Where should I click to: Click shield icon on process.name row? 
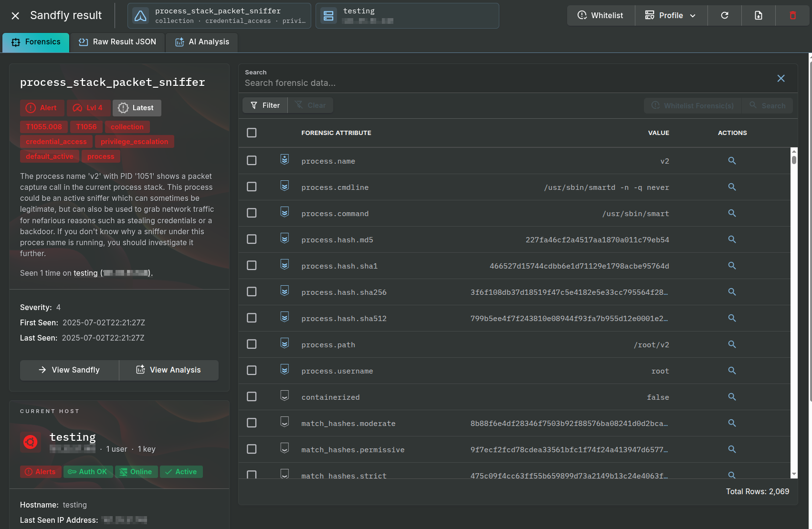click(285, 160)
